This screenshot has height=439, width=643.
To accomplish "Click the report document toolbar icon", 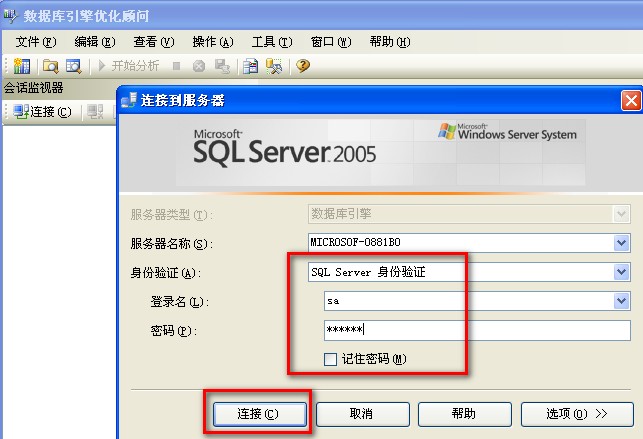I will [251, 66].
